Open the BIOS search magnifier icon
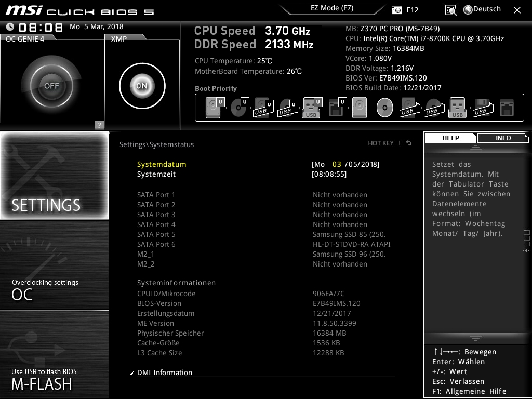This screenshot has width=532, height=399. coord(451,10)
